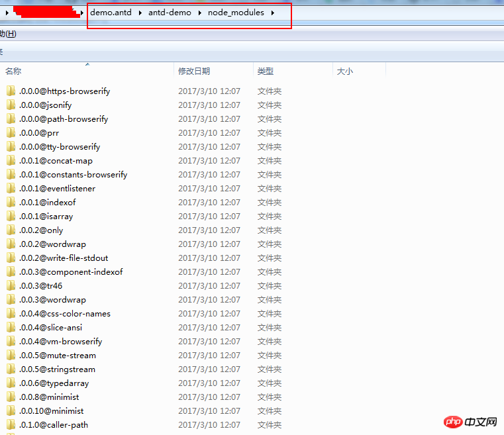Screen dimensions: 504x435
Task: Click folder icon of .0.0.8@minimist
Action: 11,397
